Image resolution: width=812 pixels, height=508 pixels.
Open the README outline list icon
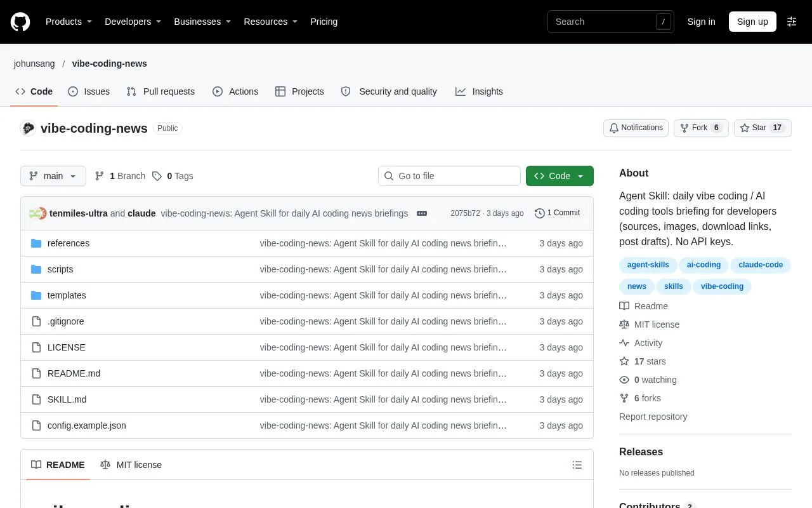pos(577,465)
